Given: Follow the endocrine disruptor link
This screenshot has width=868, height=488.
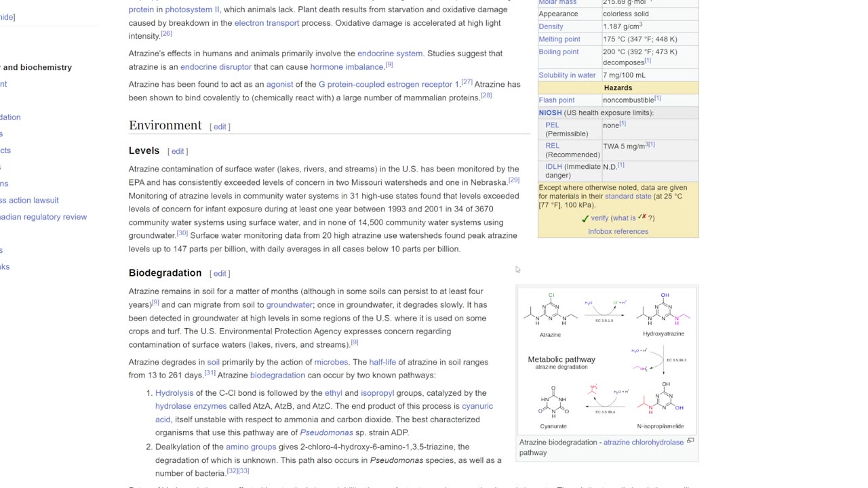Looking at the screenshot, I should (x=216, y=67).
